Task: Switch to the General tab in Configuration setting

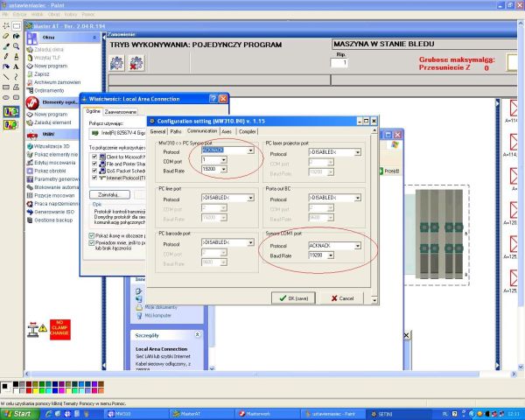Action: [157, 131]
